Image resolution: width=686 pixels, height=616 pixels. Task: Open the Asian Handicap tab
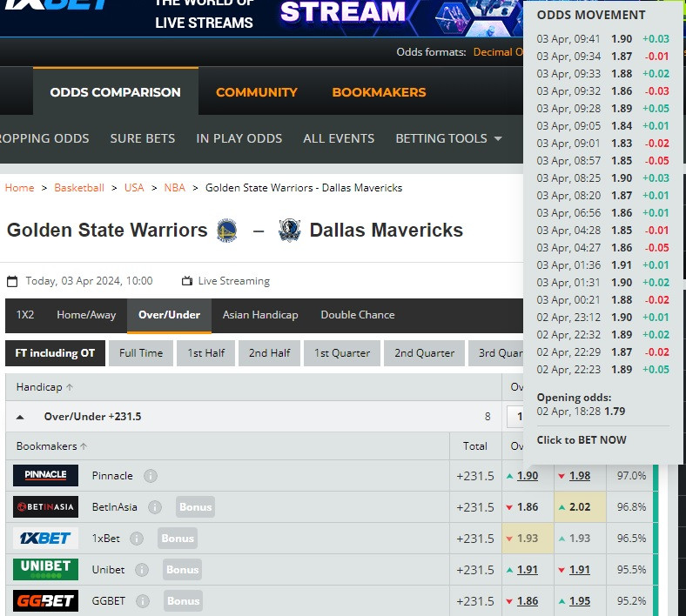(x=260, y=315)
